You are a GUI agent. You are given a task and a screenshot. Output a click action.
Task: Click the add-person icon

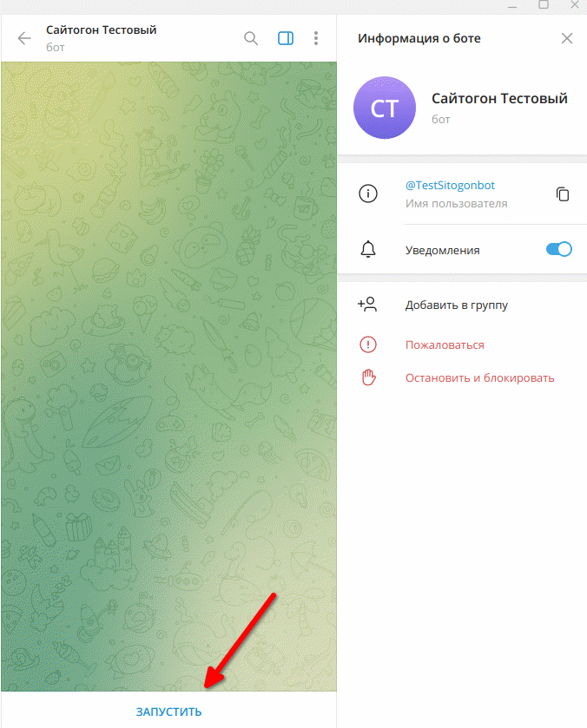(367, 305)
